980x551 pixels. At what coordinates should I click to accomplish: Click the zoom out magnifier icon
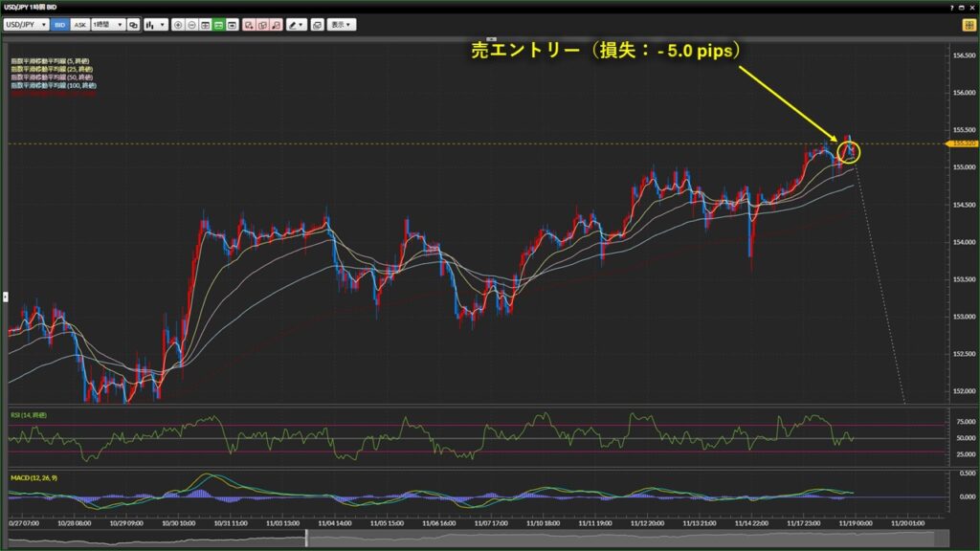pos(191,24)
